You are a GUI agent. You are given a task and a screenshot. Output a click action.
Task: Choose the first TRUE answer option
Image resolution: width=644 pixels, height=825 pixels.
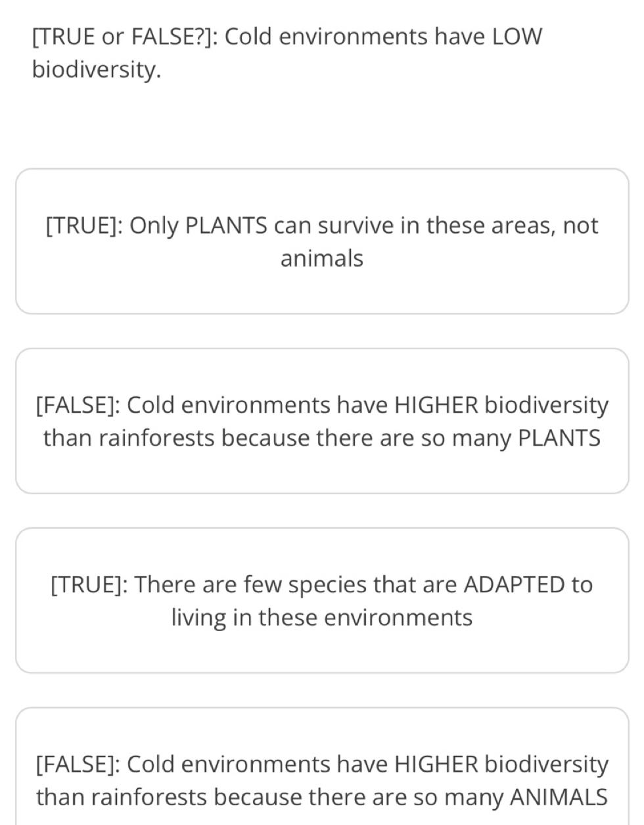[322, 241]
